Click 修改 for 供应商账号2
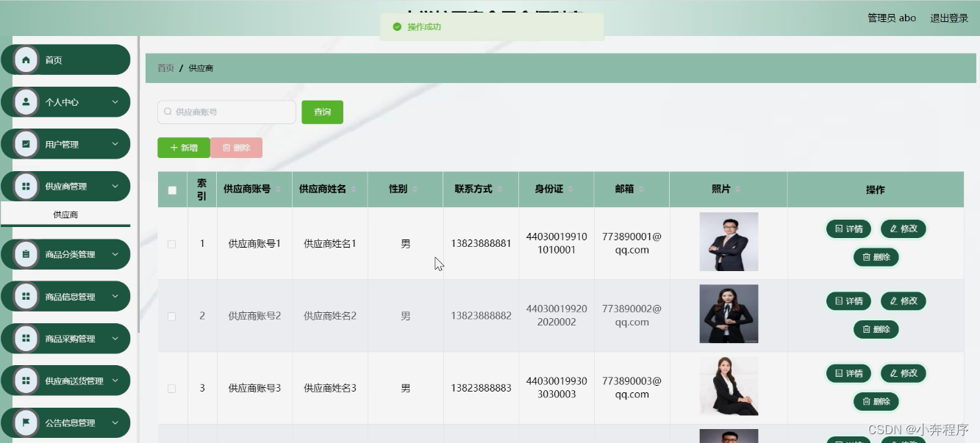 [x=904, y=300]
